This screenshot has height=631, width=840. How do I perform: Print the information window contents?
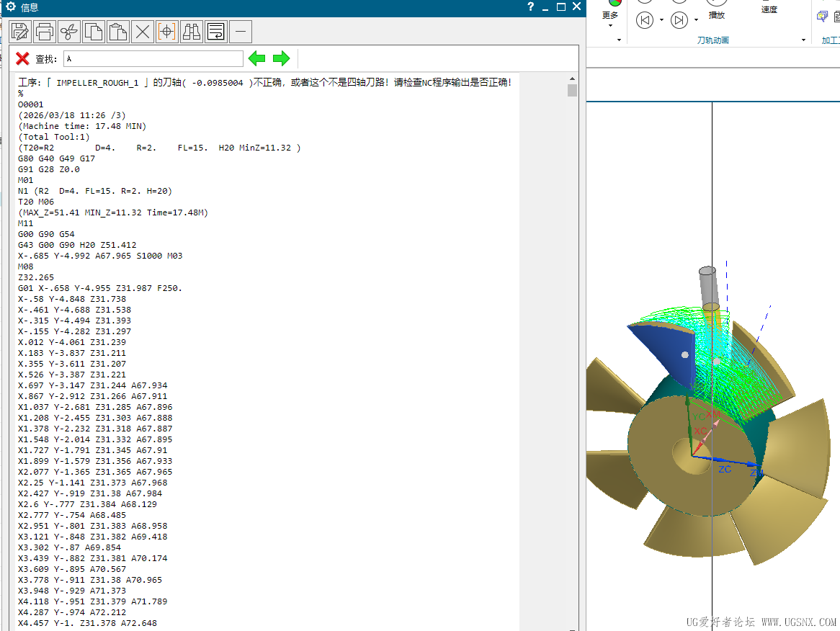(45, 32)
